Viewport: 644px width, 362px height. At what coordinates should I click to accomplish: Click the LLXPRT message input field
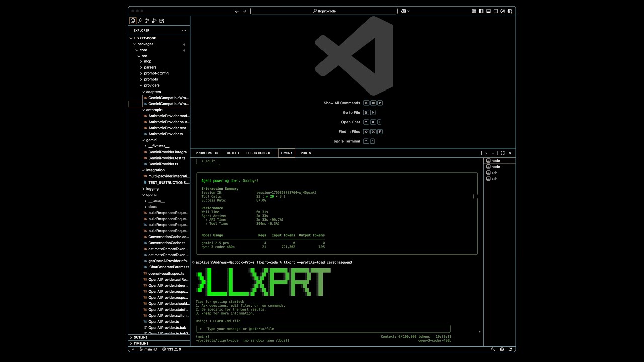click(324, 329)
